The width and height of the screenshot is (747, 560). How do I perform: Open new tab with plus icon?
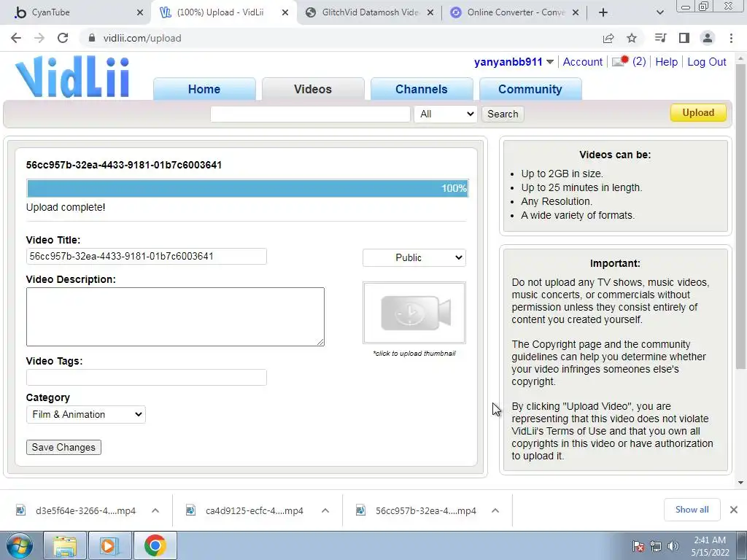[x=603, y=12]
